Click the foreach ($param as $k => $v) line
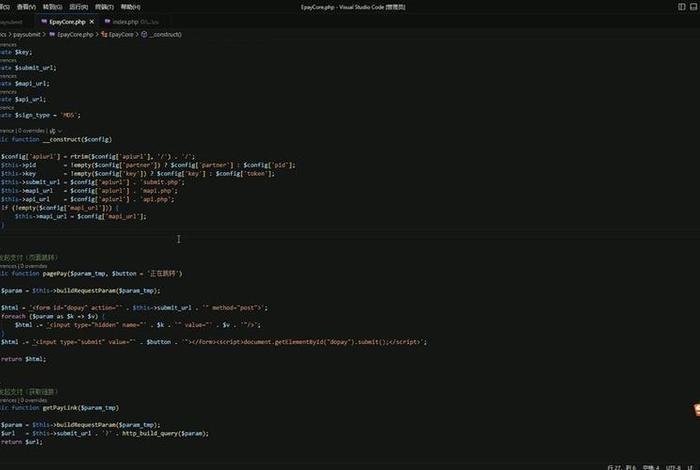The height and width of the screenshot is (470, 700). coord(53,316)
